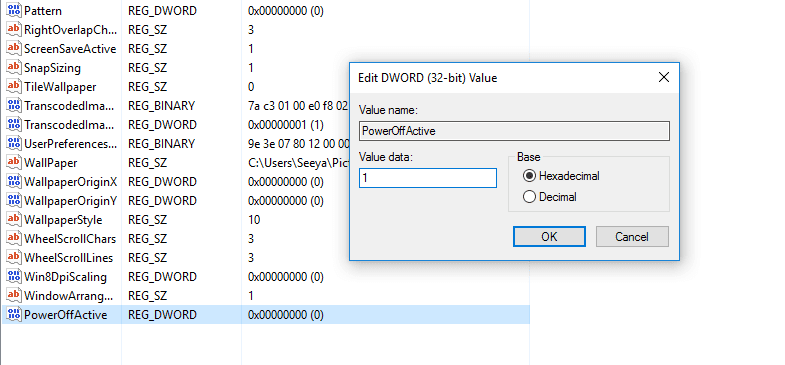Select the WallpaperOriginX value name
The image size is (785, 365).
tap(71, 182)
